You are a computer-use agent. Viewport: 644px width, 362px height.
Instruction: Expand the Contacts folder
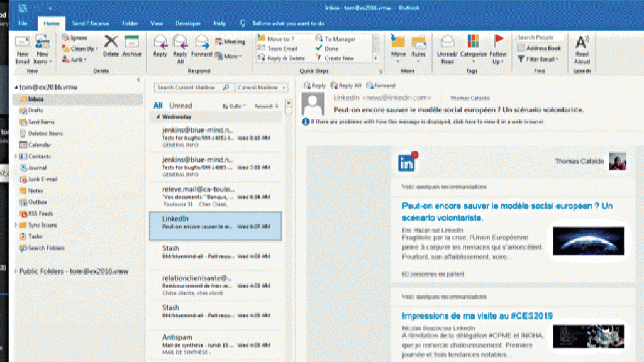click(16, 156)
